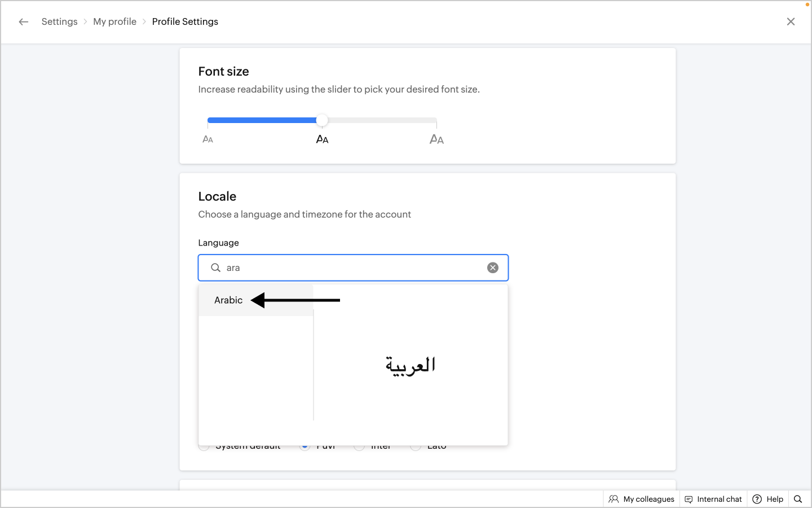Open the Internal chat panel
Viewport: 812px width, 508px height.
coord(719,499)
